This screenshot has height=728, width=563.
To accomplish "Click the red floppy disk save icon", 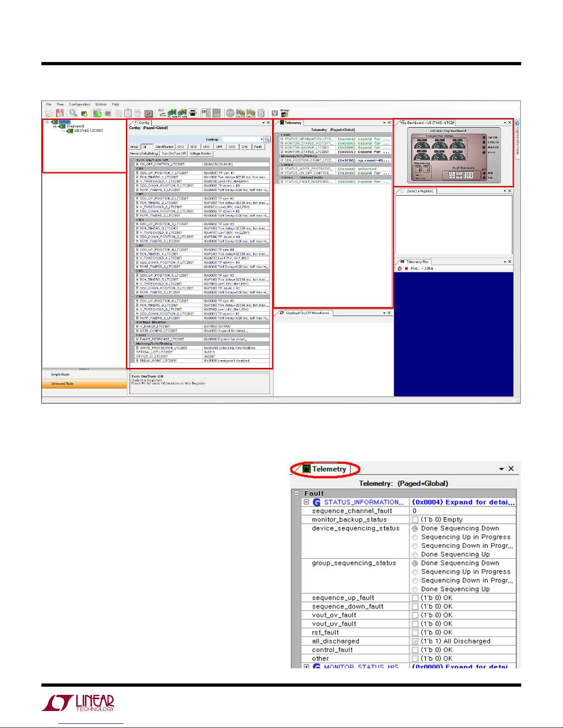I will click(x=60, y=113).
